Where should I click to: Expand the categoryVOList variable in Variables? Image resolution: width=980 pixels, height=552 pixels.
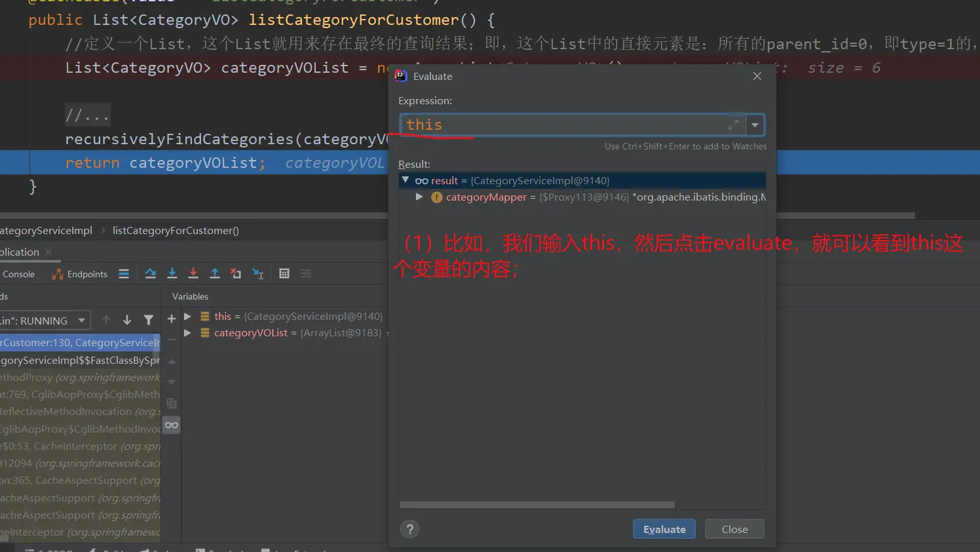coord(188,332)
